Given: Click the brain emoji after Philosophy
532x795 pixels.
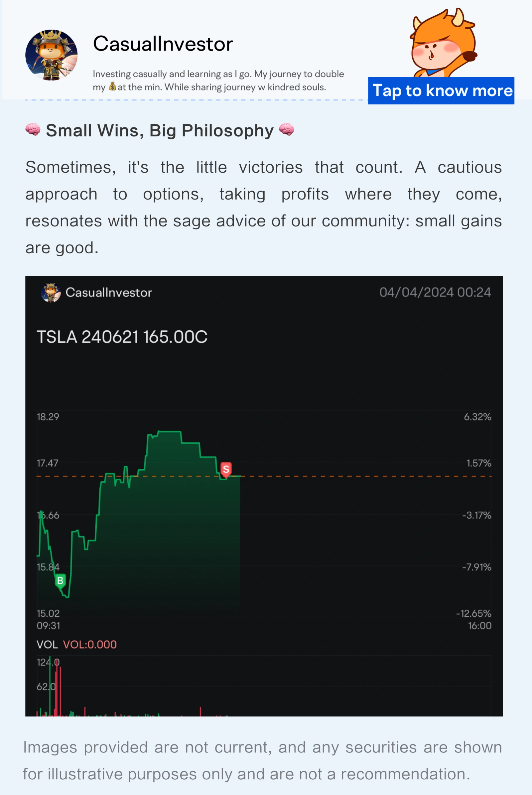Looking at the screenshot, I should point(286,130).
